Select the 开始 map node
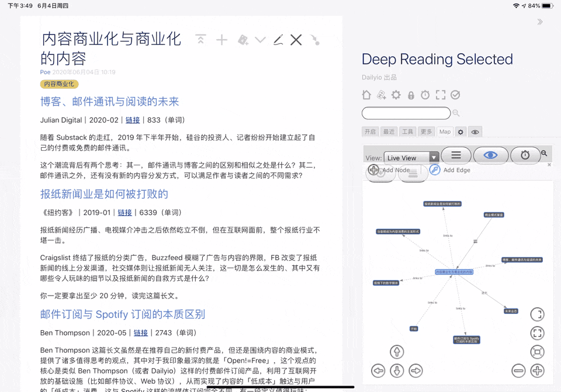This screenshot has height=392, width=561. pos(414,329)
